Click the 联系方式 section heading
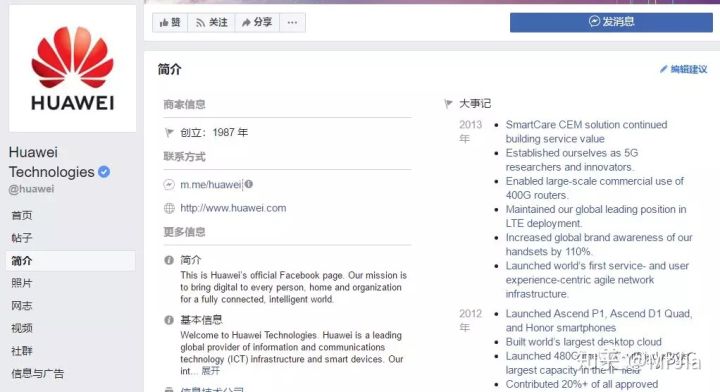This screenshot has height=392, width=720. [184, 157]
